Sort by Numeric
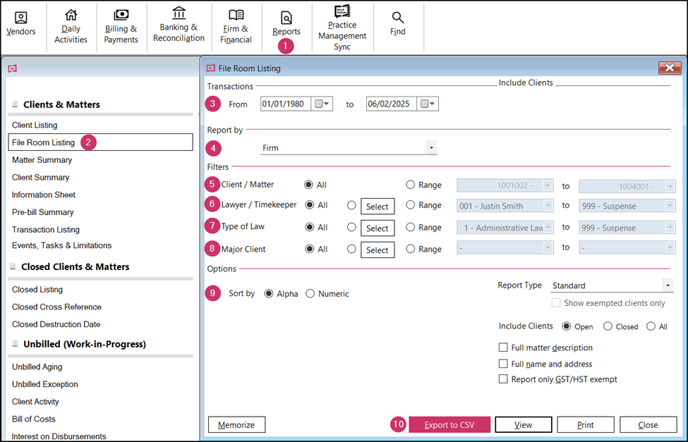Viewport: 688px width, 442px height. click(x=310, y=294)
